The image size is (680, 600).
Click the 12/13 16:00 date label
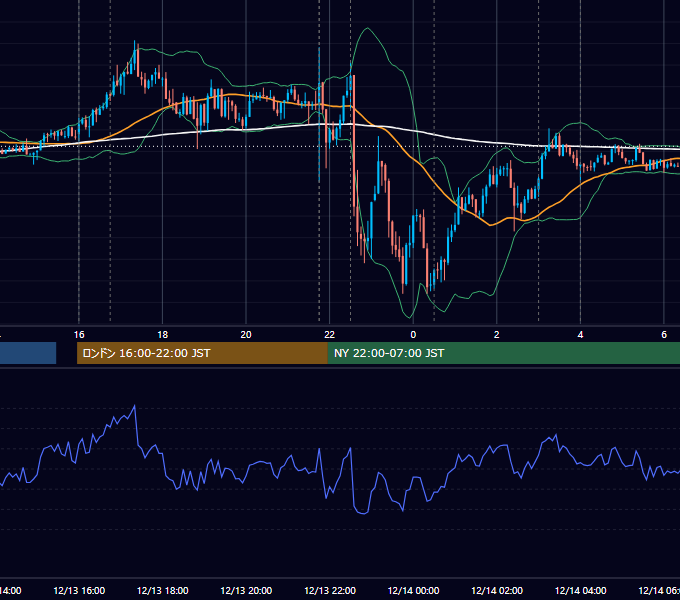point(79,590)
